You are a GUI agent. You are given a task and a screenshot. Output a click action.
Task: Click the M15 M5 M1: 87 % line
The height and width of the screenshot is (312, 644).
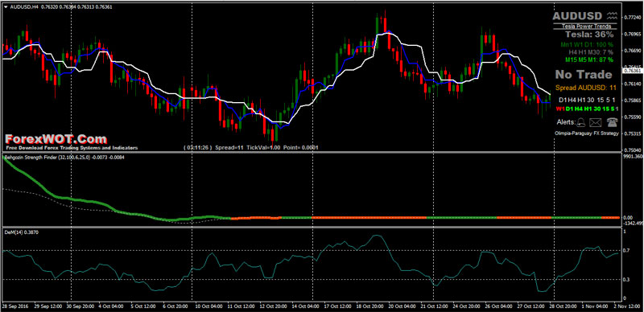click(589, 60)
